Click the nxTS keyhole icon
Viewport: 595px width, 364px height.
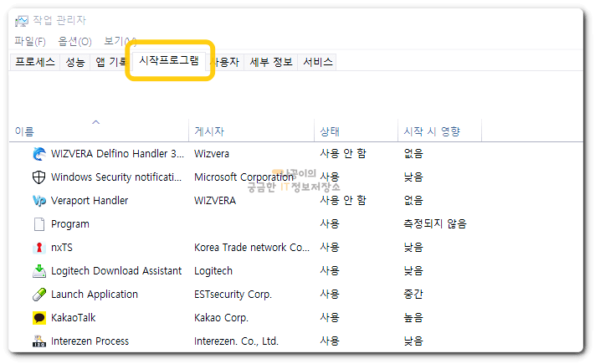pos(39,248)
